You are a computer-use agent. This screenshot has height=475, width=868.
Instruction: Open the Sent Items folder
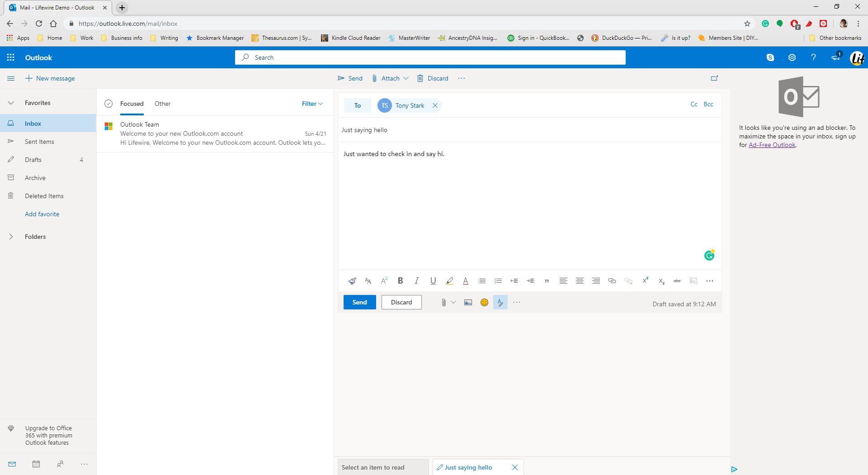(48, 142)
